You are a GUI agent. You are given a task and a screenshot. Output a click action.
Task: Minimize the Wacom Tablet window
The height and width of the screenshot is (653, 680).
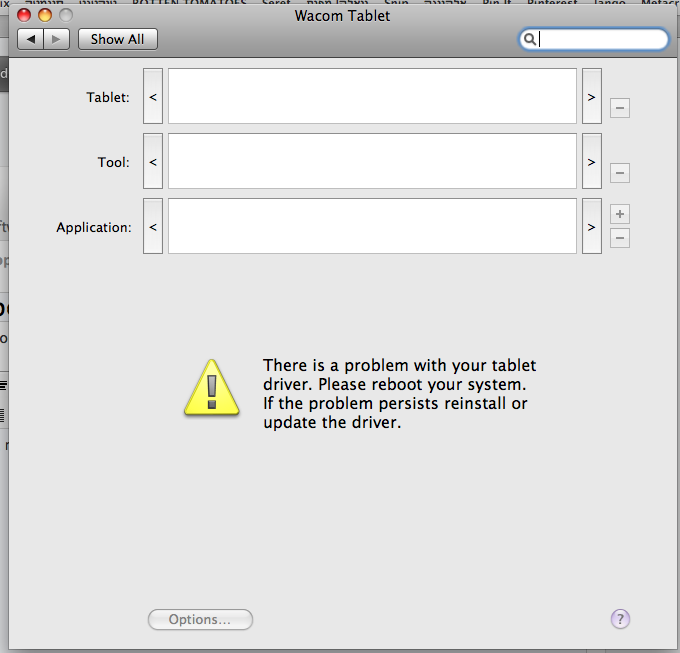[x=45, y=15]
